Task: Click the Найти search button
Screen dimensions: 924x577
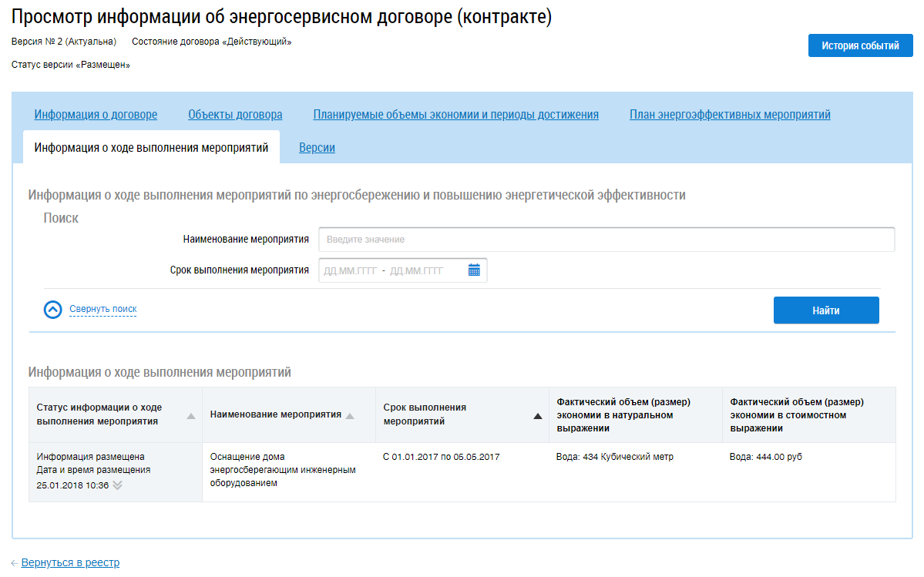Action: (826, 310)
